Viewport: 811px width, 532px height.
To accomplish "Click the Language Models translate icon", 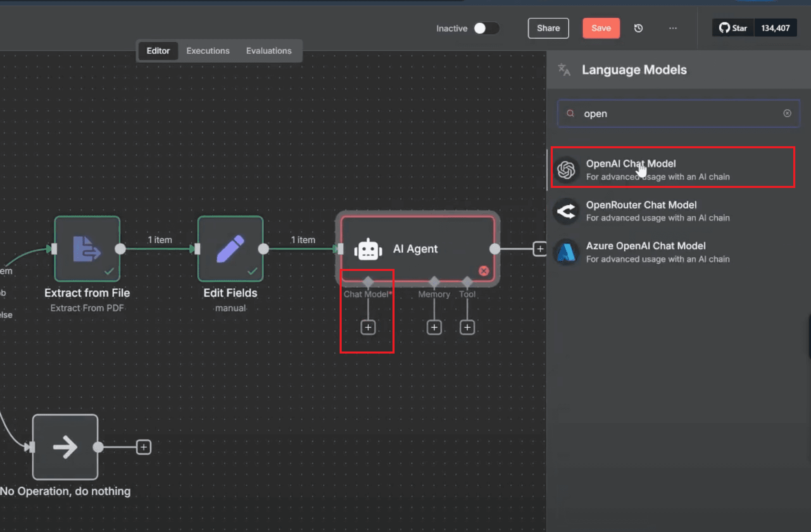I will (x=564, y=69).
